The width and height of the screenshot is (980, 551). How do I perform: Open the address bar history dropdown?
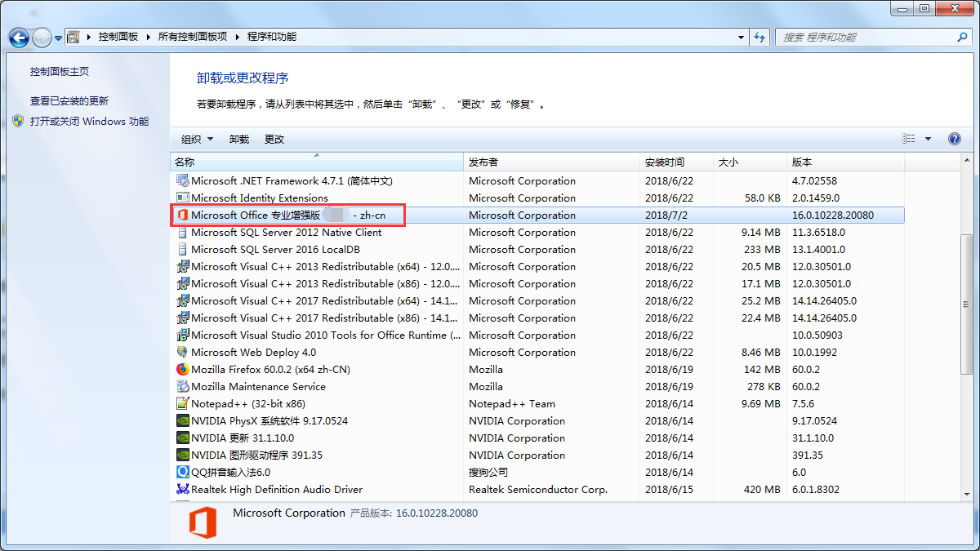click(x=742, y=37)
